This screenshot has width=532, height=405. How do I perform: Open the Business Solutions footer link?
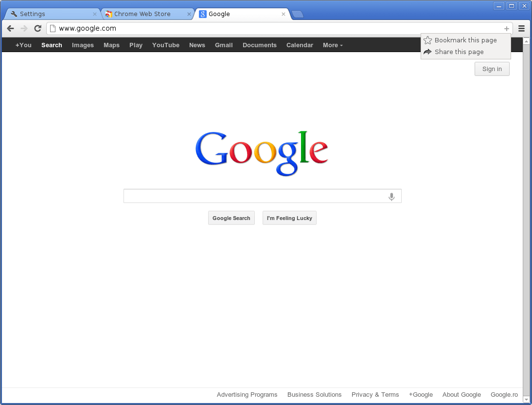(315, 394)
